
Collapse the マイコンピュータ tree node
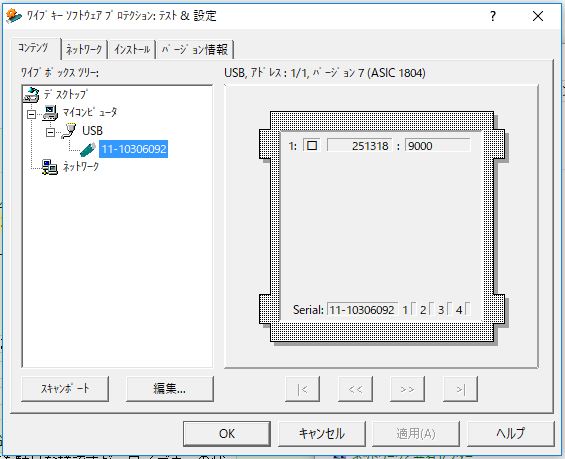(x=32, y=114)
